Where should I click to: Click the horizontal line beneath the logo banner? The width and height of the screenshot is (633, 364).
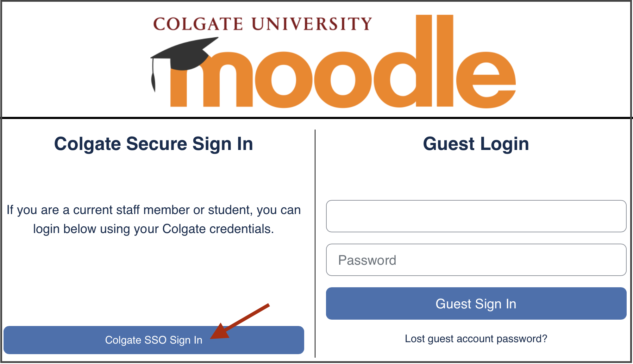tap(316, 118)
